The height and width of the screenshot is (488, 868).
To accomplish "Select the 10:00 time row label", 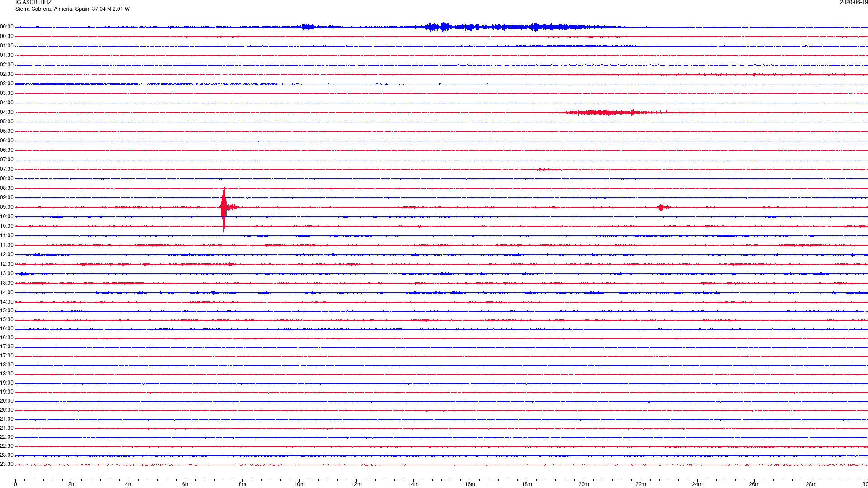I will (x=7, y=216).
